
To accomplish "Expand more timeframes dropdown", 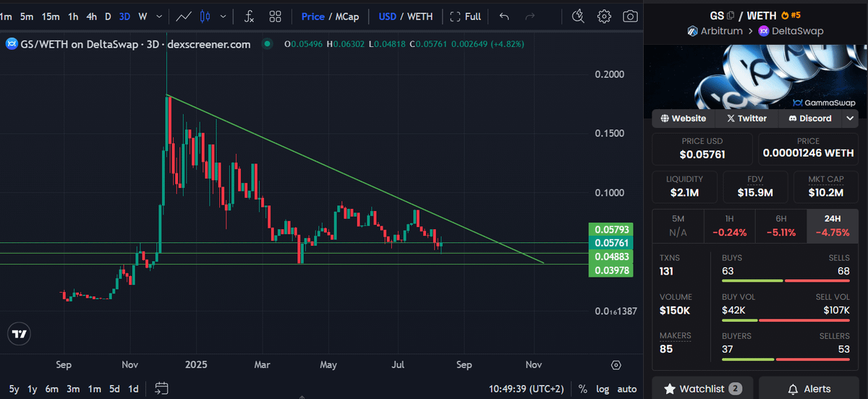I will [160, 16].
